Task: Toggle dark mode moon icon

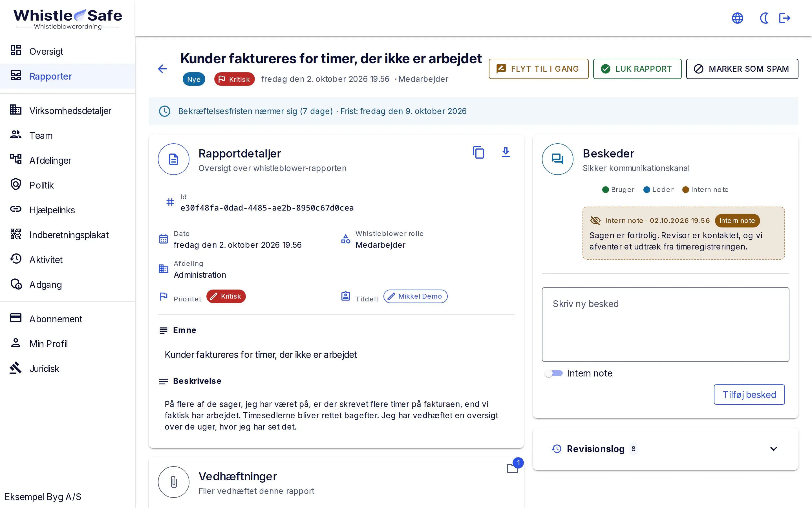Action: pos(764,18)
